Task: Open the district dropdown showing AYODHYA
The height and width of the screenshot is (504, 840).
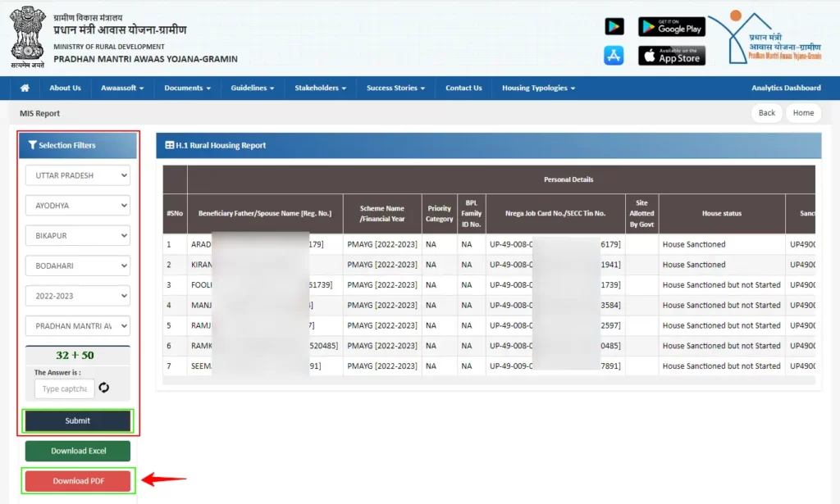Action: click(78, 206)
